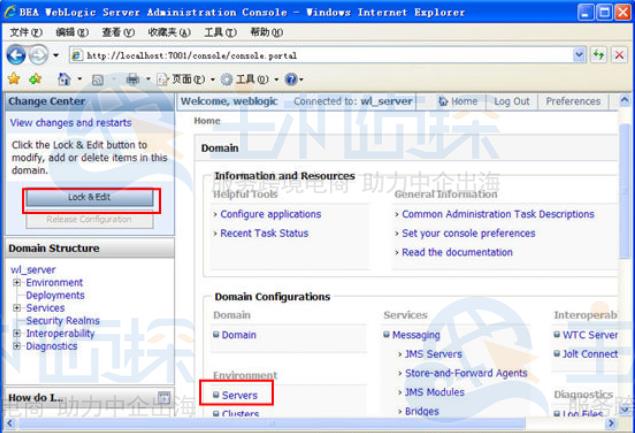Open the JMS Servers link
Screen dimensions: 635x433
(433, 354)
